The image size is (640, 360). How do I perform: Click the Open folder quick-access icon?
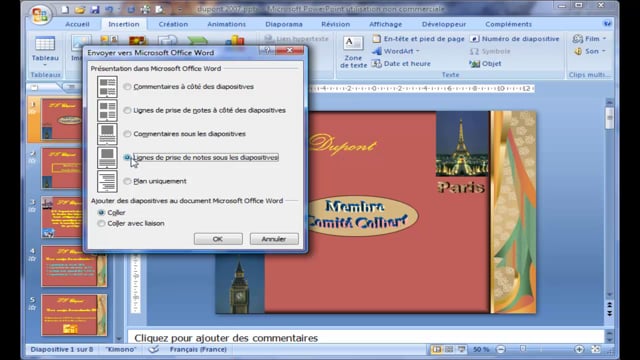(x=80, y=9)
